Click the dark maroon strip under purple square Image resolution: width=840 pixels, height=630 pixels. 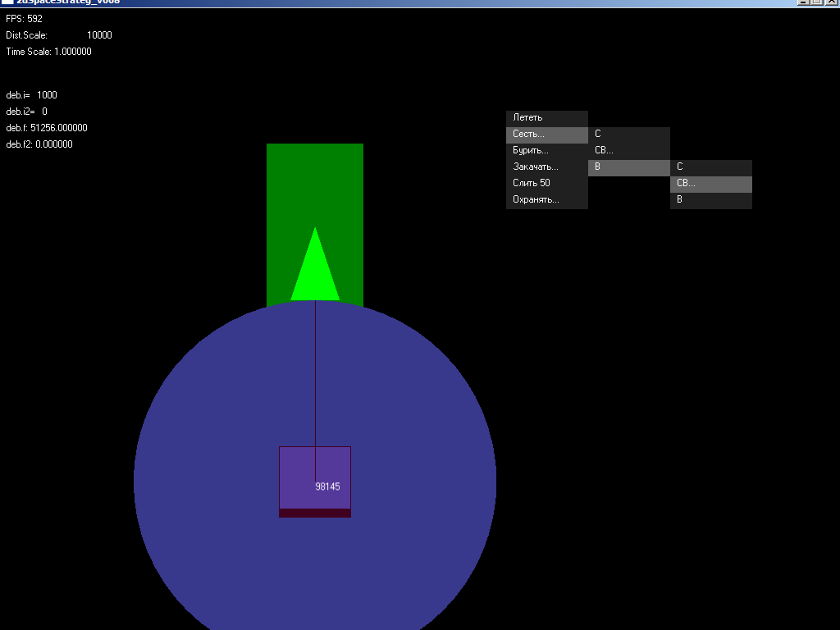tap(315, 513)
